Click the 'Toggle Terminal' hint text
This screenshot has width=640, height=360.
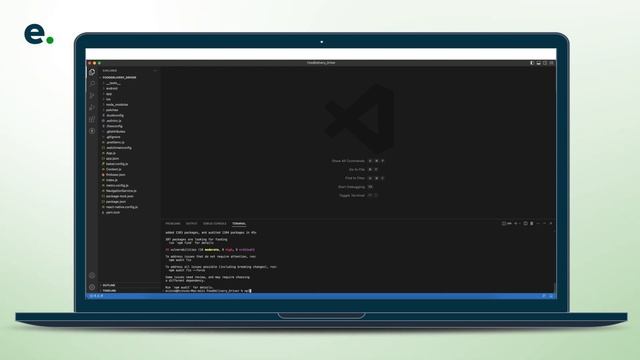(x=352, y=196)
